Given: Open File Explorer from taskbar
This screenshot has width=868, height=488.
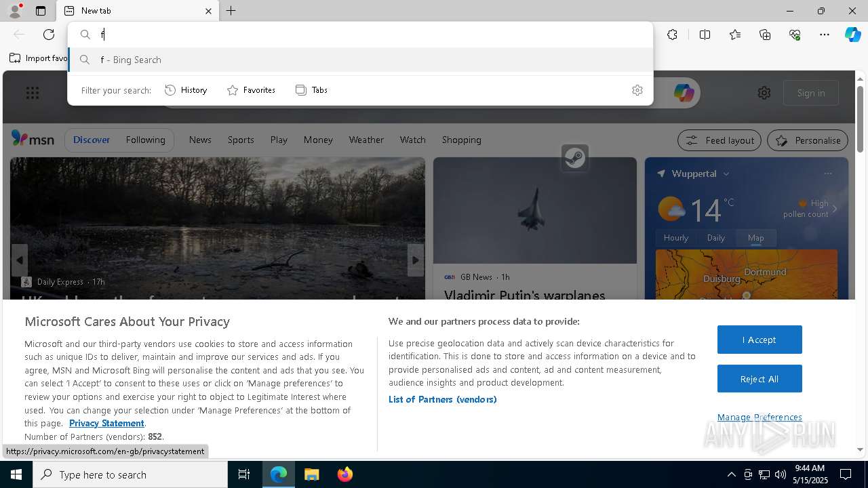Looking at the screenshot, I should coord(312,474).
